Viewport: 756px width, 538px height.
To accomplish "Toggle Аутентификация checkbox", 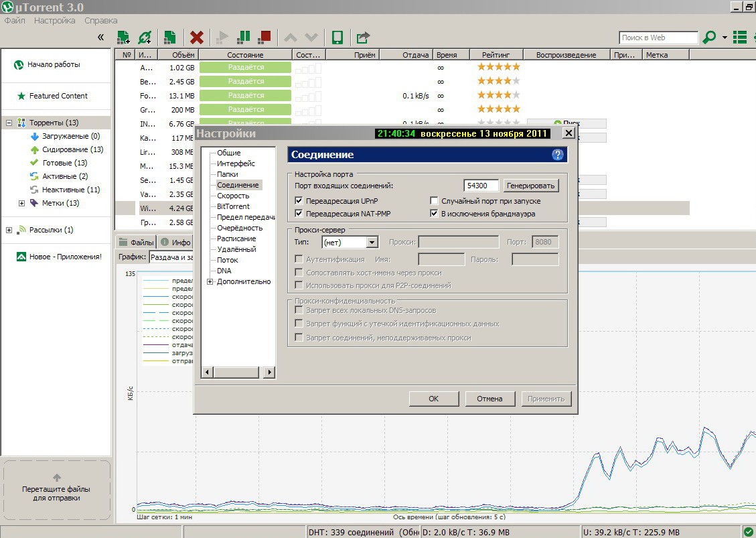I will click(299, 259).
